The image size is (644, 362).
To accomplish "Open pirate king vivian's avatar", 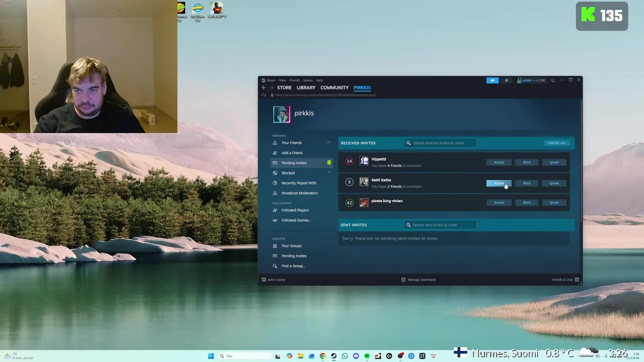I will 364,203.
